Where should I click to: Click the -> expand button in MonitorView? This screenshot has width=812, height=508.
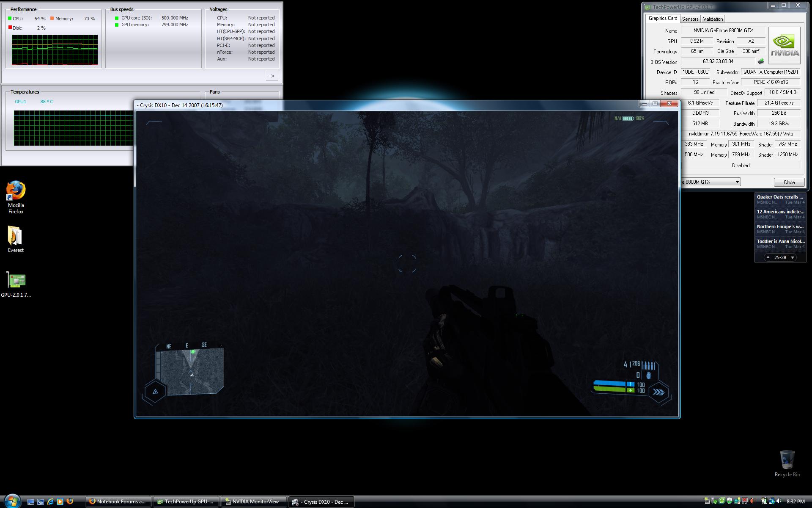(272, 76)
